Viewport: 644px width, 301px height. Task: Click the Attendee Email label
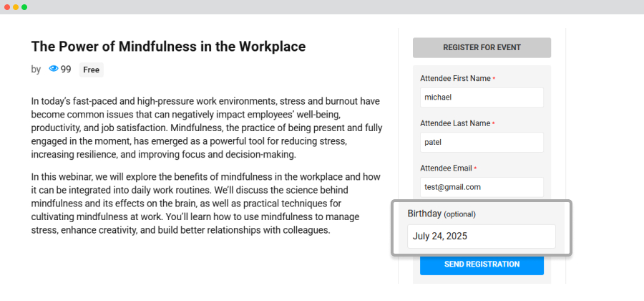click(446, 168)
